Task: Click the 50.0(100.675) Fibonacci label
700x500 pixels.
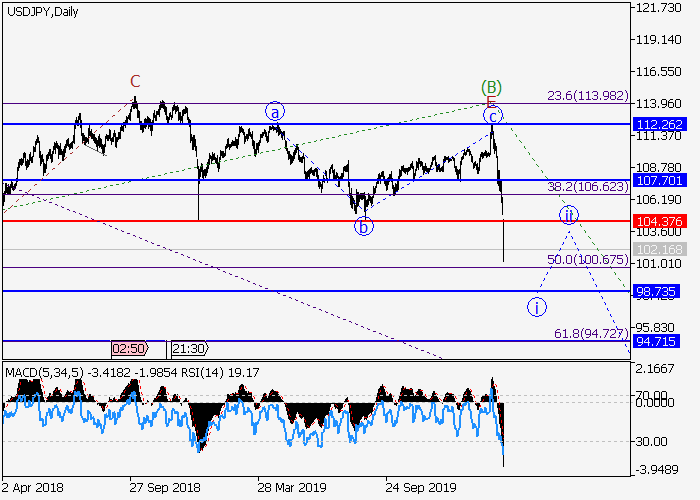Action: pyautogui.click(x=587, y=260)
